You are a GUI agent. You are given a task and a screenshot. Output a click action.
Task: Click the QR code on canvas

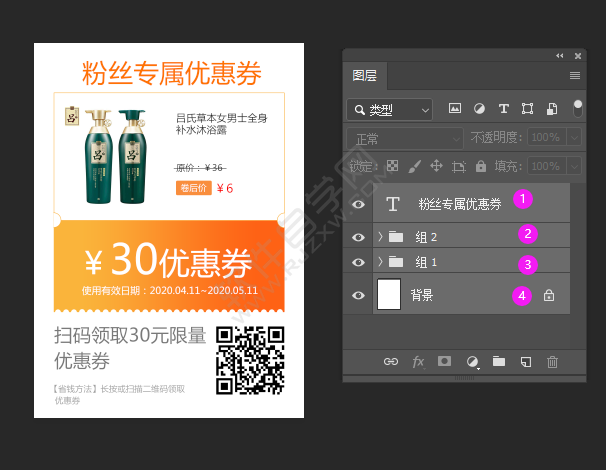[x=250, y=360]
